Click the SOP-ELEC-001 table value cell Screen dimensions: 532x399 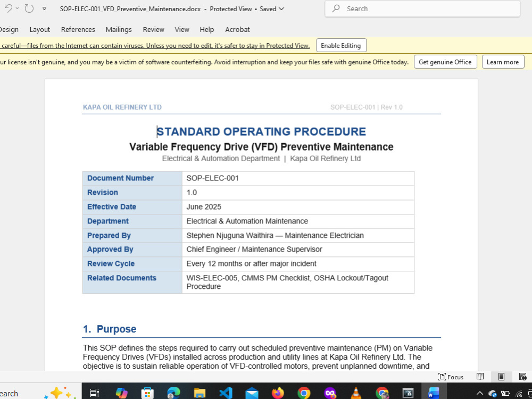coord(298,178)
